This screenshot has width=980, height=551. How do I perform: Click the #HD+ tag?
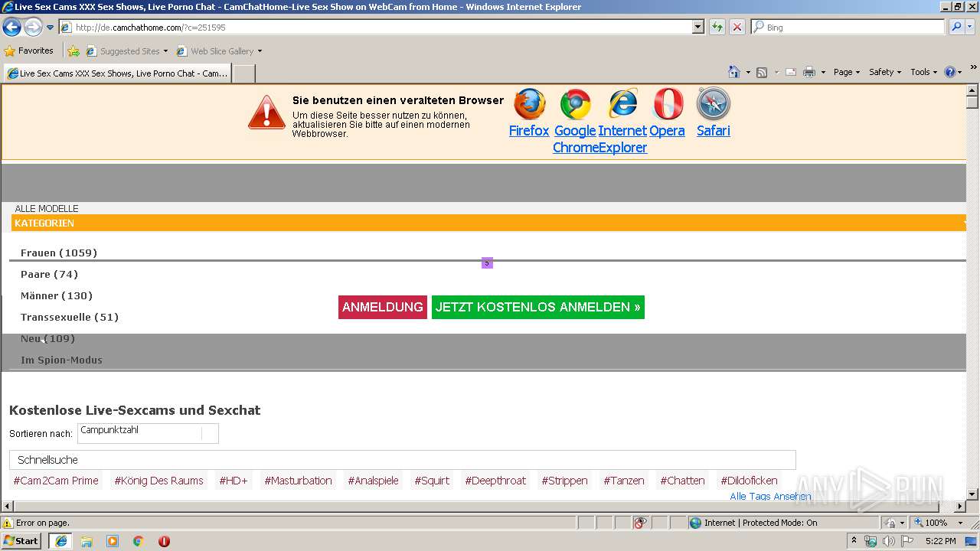pyautogui.click(x=234, y=481)
